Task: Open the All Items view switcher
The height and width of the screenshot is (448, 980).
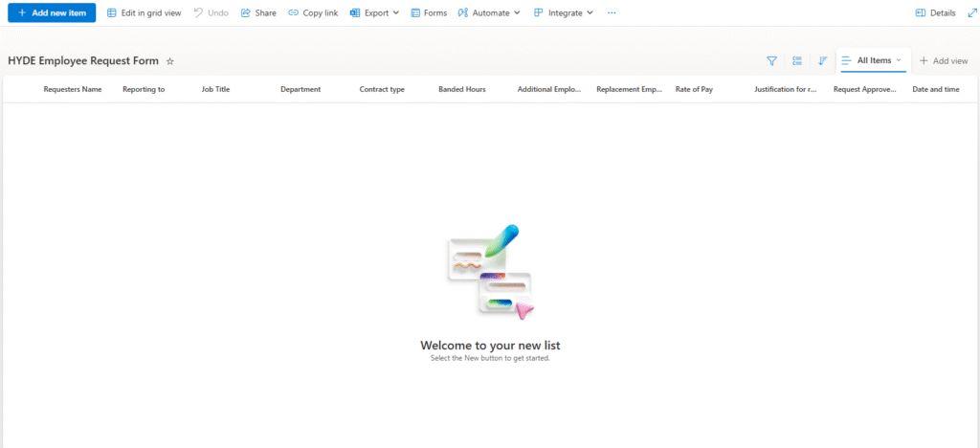Action: click(873, 60)
